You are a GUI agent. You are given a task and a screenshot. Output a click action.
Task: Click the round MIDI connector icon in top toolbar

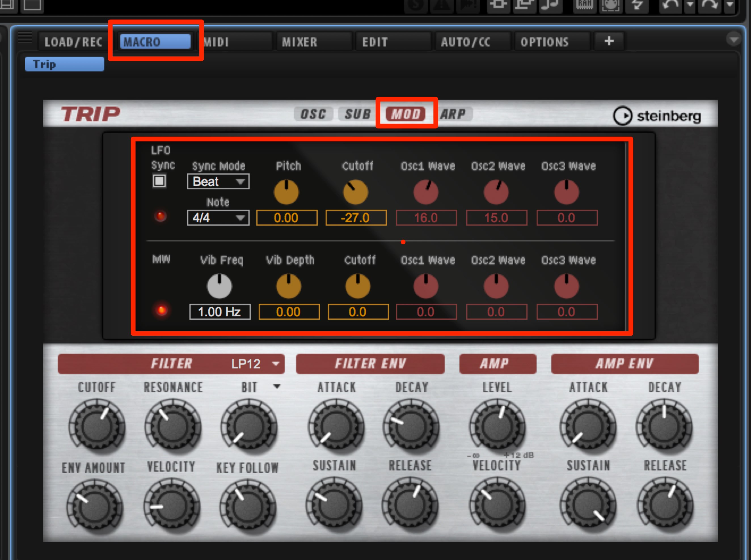[611, 5]
